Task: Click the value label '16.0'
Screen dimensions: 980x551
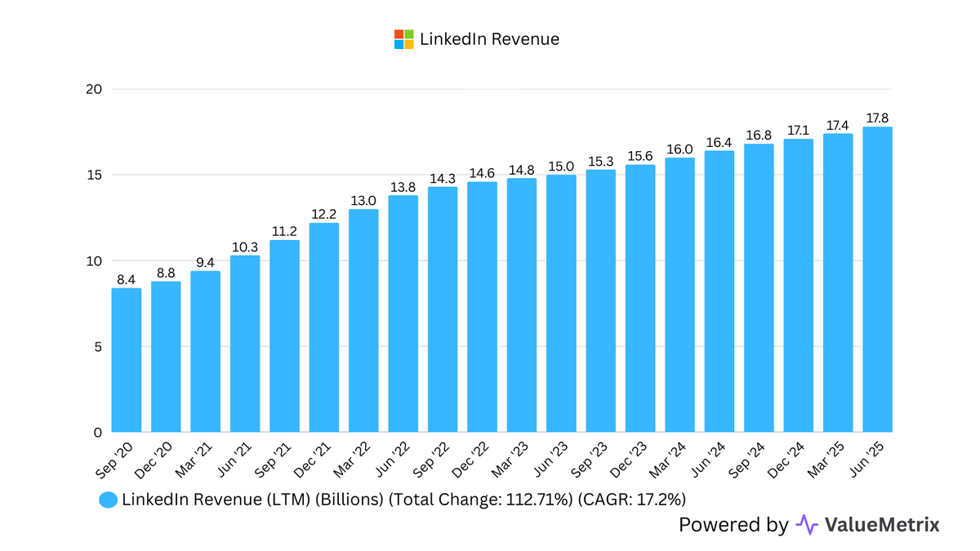Action: click(679, 149)
